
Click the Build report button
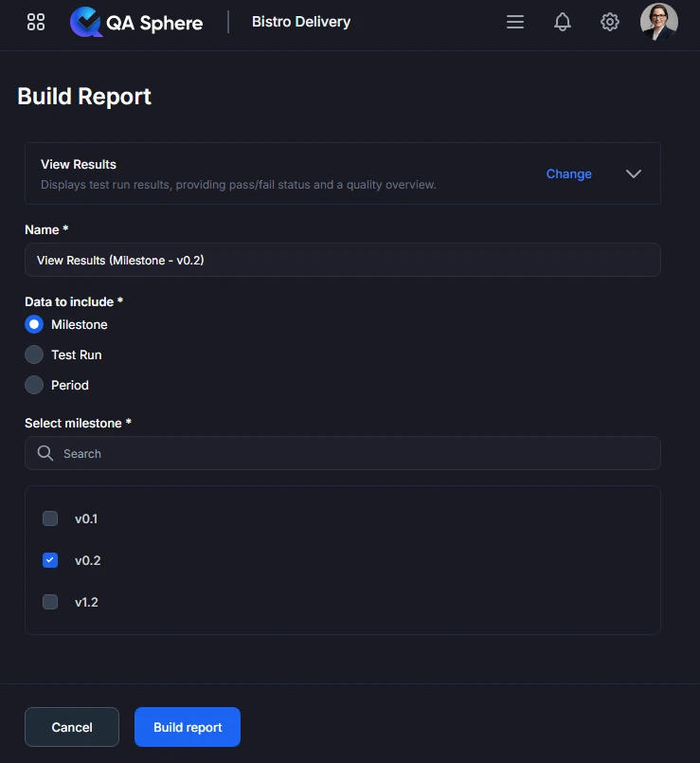click(x=187, y=727)
